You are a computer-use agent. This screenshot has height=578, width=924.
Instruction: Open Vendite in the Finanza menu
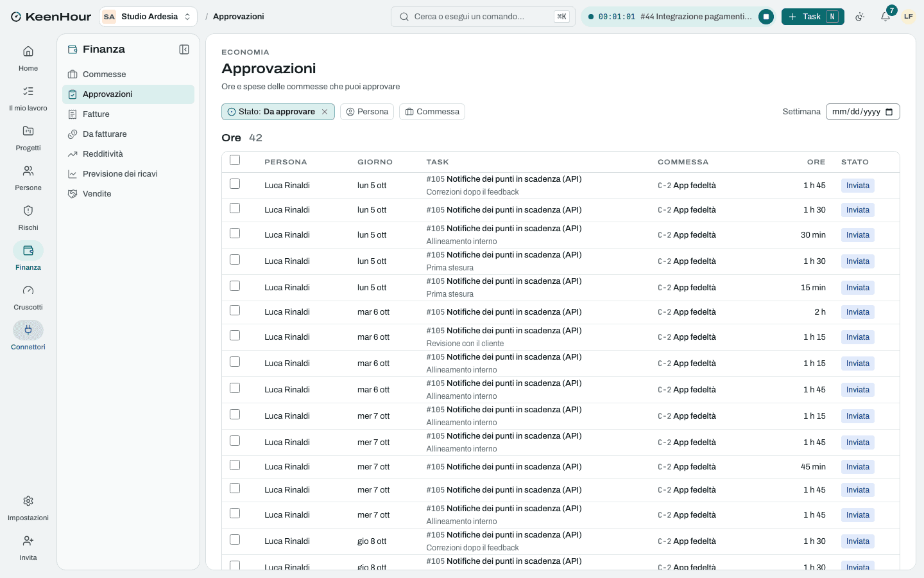point(128,194)
